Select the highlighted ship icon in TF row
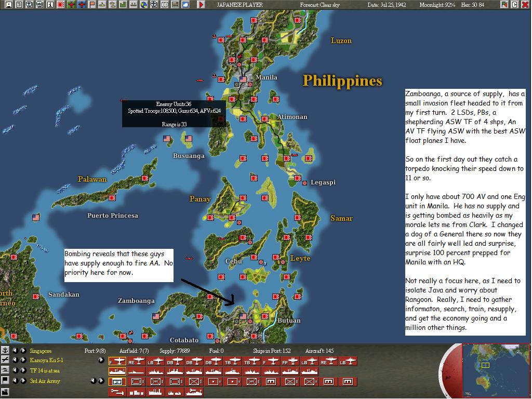Image resolution: width=532 pixels, height=399 pixels. tap(117, 371)
